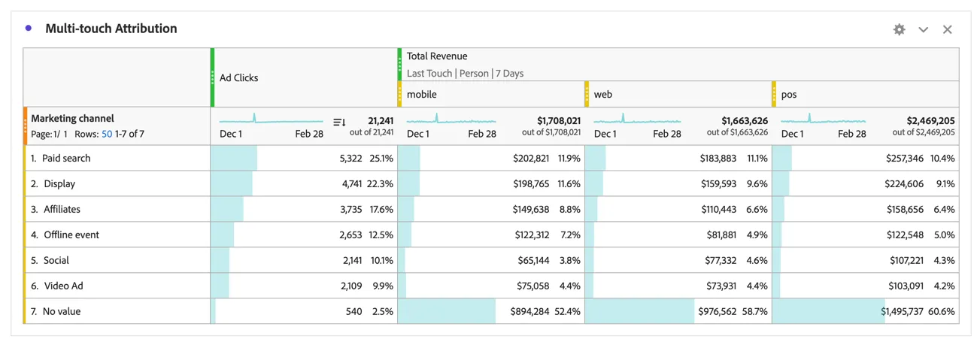Close the Multi-touch Attribution panel
This screenshot has height=342, width=980.
(947, 29)
